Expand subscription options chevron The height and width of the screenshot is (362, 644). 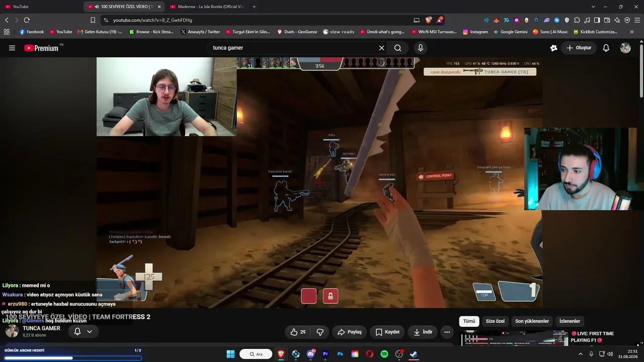[x=90, y=331]
